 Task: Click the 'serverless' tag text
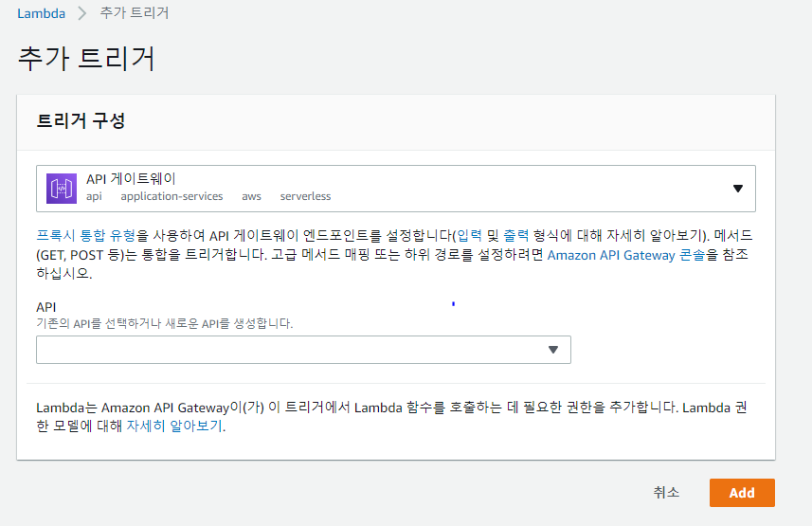[305, 196]
